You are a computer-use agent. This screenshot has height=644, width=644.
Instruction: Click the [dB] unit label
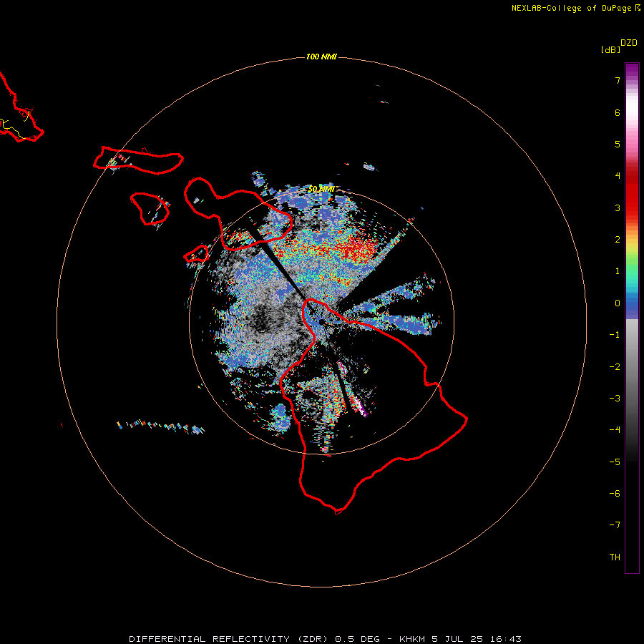tap(610, 49)
